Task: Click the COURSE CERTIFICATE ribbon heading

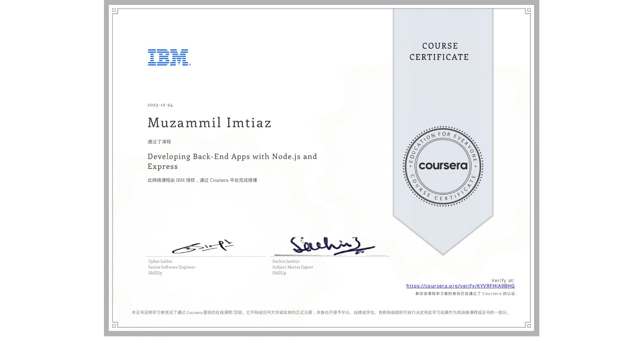Action: (x=439, y=51)
